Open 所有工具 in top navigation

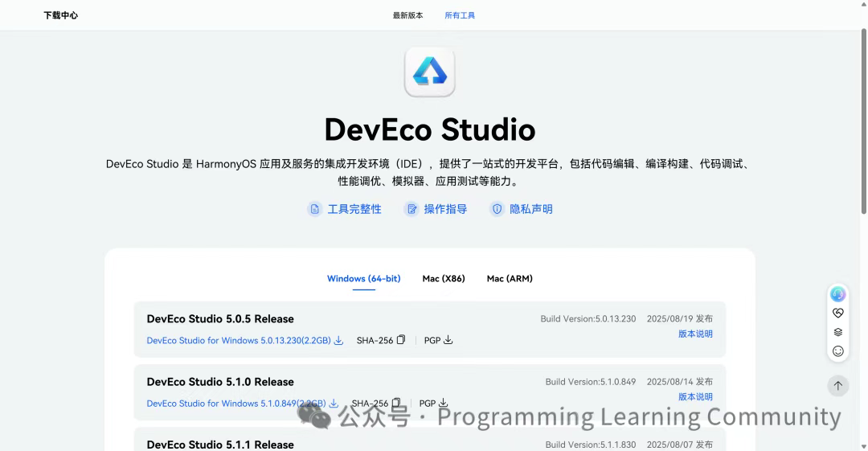(460, 15)
